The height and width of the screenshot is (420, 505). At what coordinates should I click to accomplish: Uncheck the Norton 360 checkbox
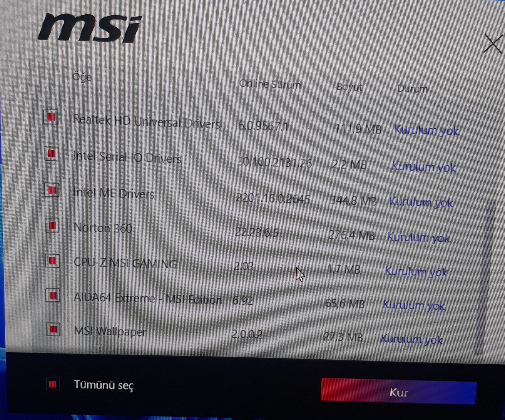pos(52,226)
